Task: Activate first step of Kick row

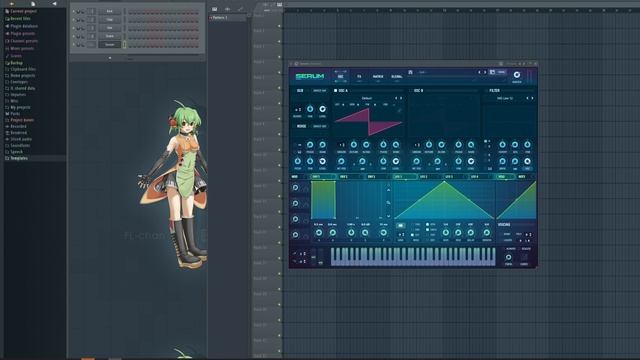Action: [x=130, y=12]
